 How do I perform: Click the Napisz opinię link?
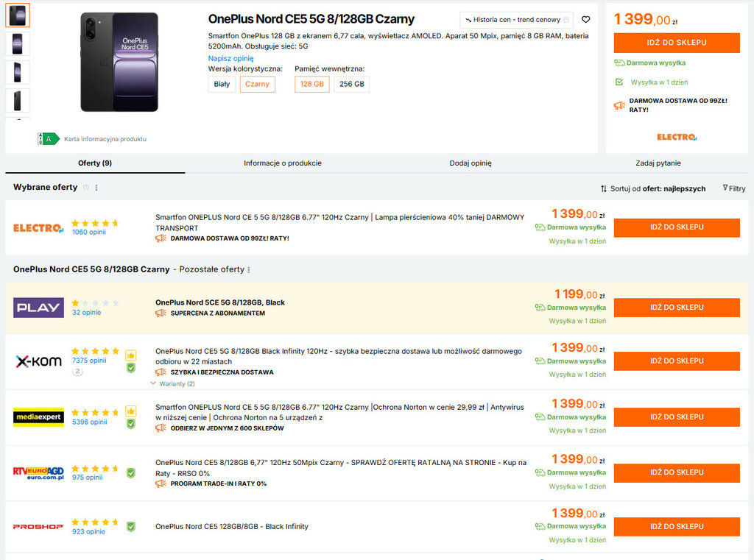(230, 58)
